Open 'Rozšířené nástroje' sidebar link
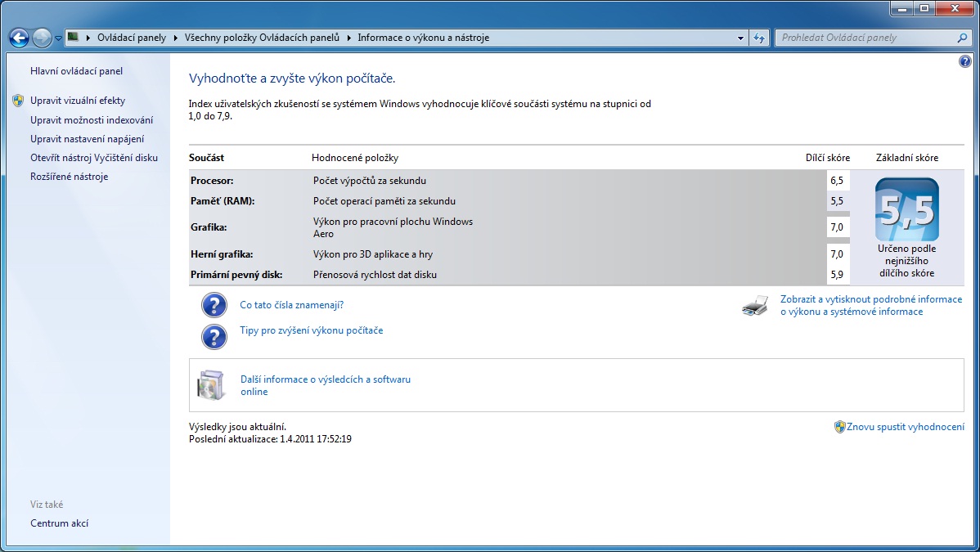 click(69, 177)
